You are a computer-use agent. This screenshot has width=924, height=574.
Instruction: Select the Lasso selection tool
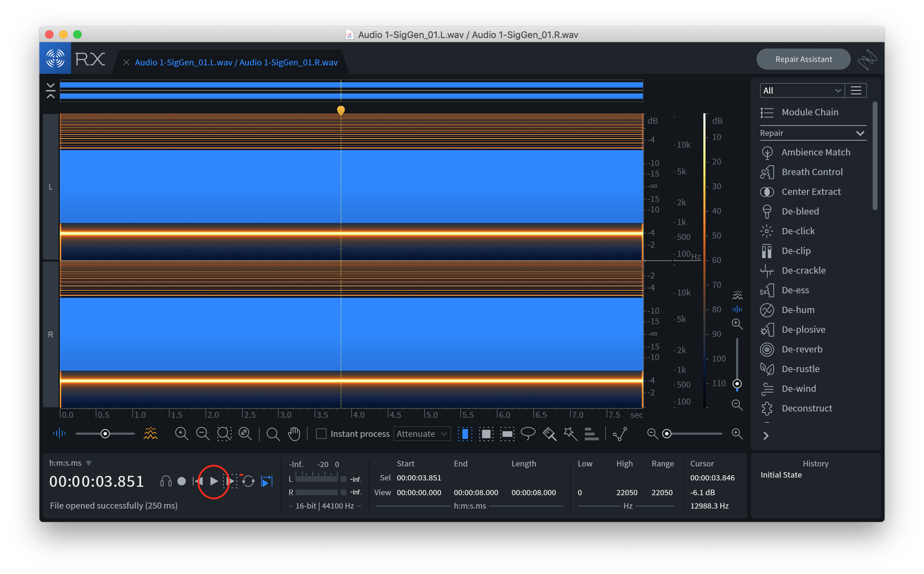(x=528, y=434)
